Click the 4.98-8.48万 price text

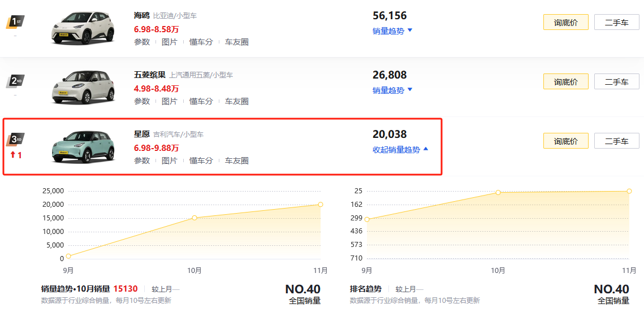(157, 89)
